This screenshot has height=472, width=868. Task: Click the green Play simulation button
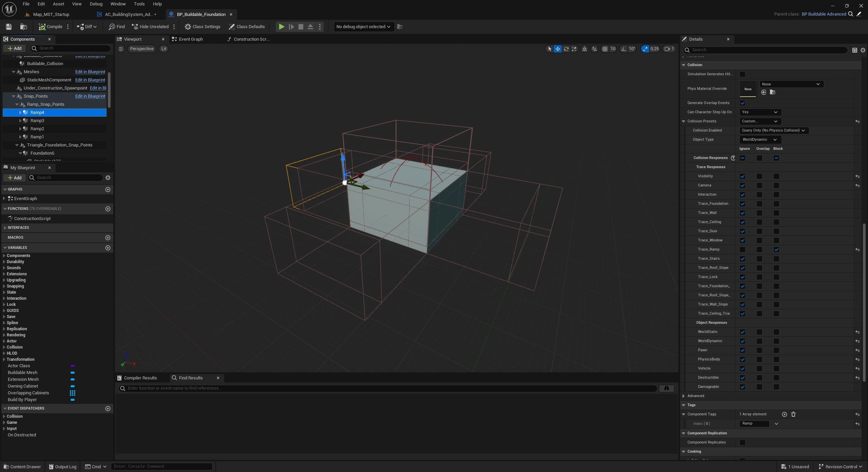click(x=282, y=27)
